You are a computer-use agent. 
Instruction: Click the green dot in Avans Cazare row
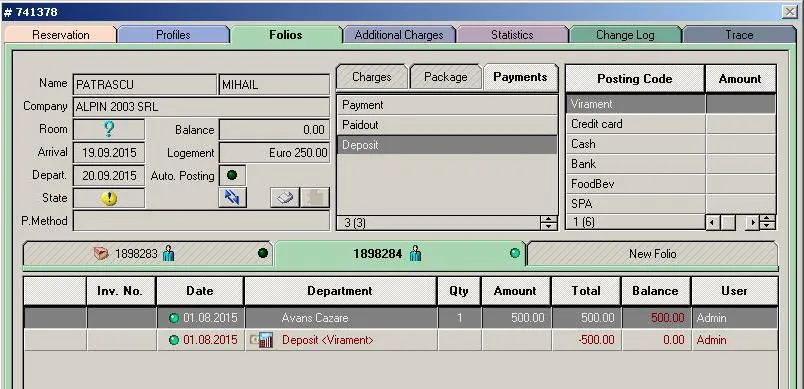click(x=174, y=318)
